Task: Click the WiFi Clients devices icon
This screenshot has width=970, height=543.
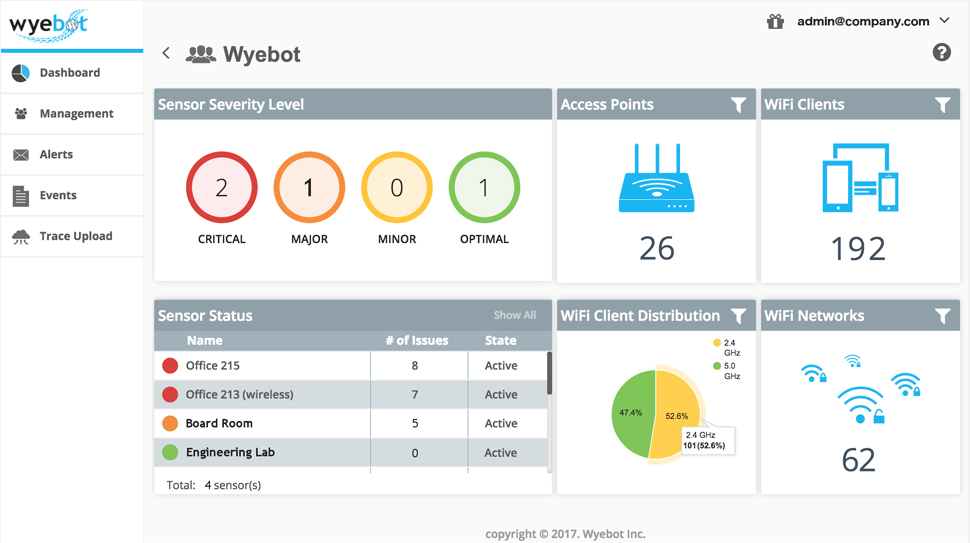Action: click(x=860, y=178)
